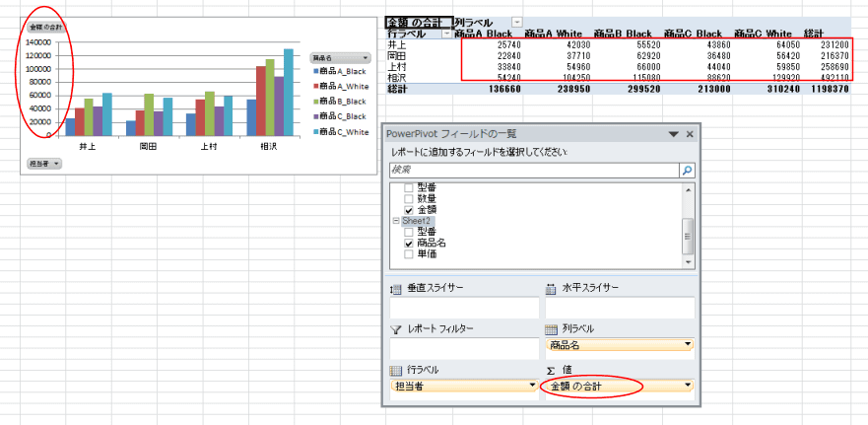Select the 岡田 row label cell
Image resolution: width=868 pixels, height=425 pixels.
pyautogui.click(x=419, y=55)
